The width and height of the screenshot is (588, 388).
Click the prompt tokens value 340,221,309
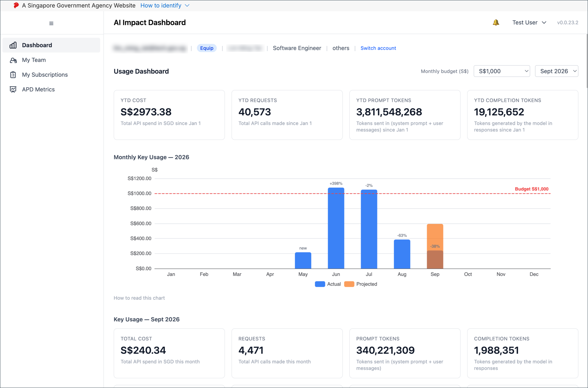tap(385, 350)
